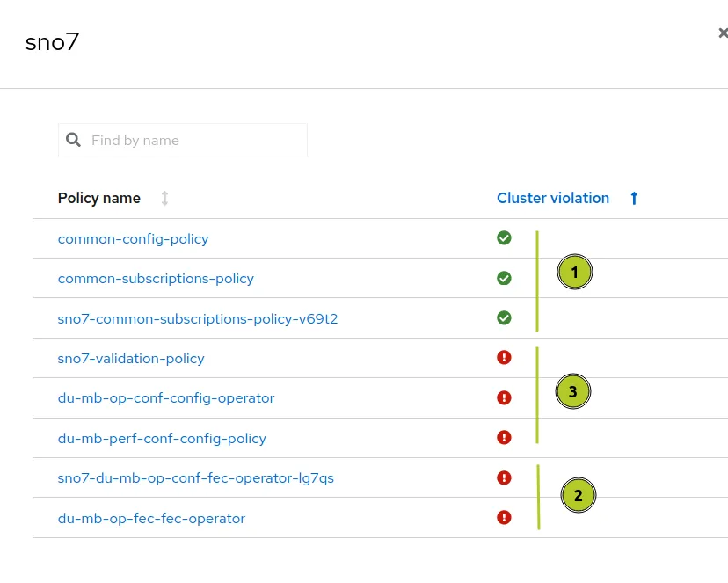Open du-mb-op-fec-fec-operator policy

(151, 518)
